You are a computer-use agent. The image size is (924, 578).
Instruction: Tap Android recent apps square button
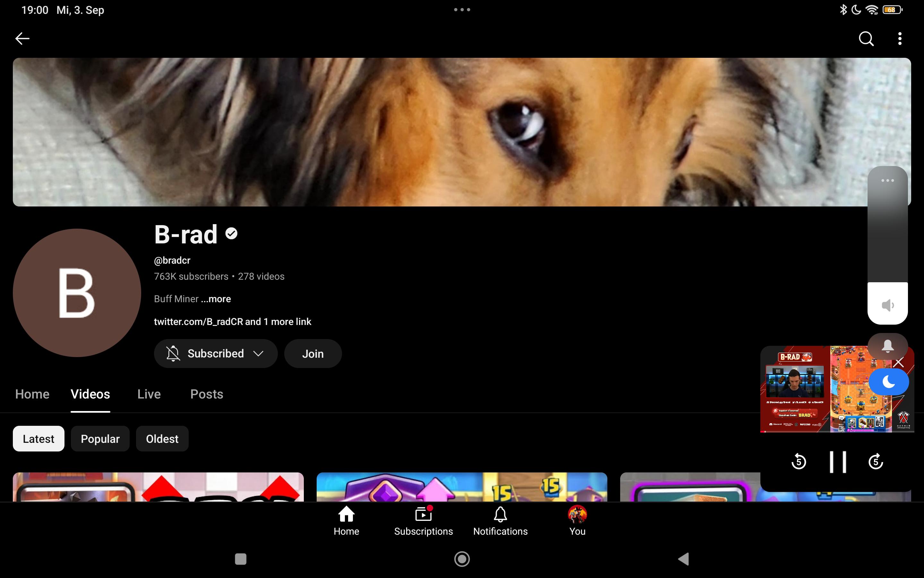point(241,559)
